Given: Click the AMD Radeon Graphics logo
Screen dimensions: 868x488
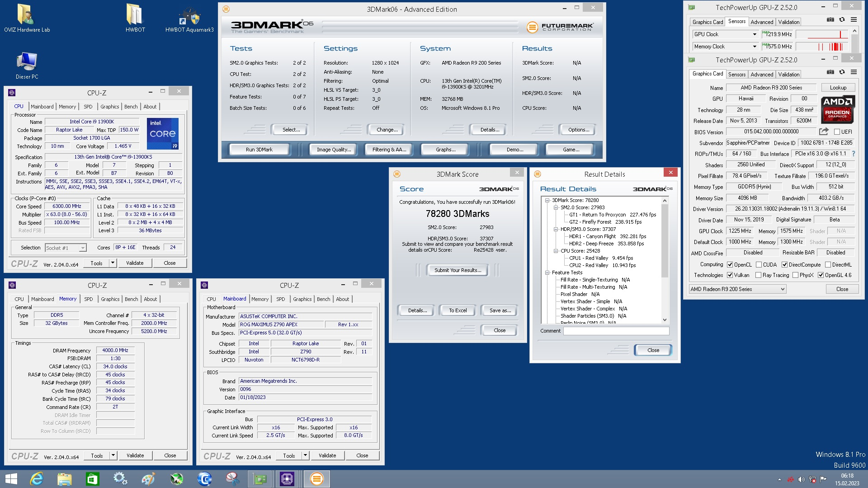Looking at the screenshot, I should (x=838, y=109).
